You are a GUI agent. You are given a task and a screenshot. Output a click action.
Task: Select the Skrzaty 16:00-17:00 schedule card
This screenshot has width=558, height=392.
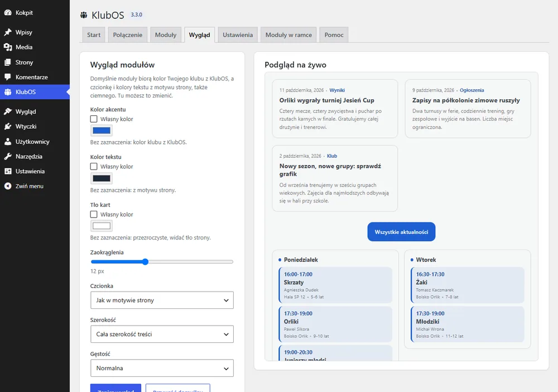coord(335,285)
